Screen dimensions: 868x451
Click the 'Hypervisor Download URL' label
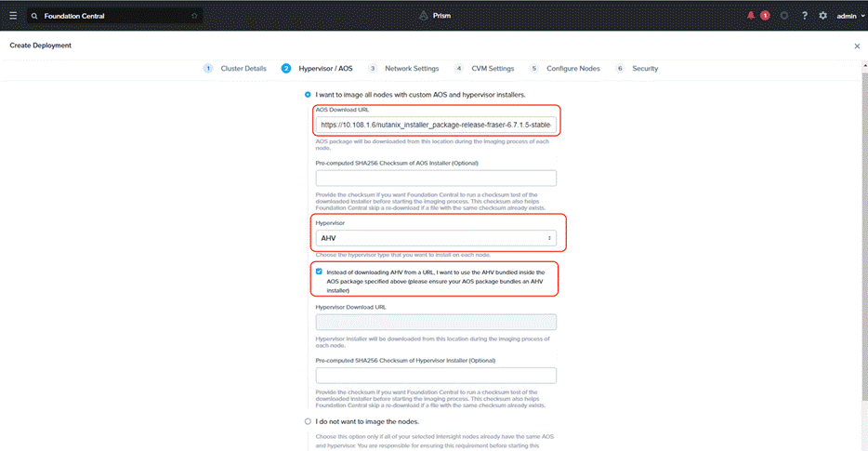coord(351,307)
